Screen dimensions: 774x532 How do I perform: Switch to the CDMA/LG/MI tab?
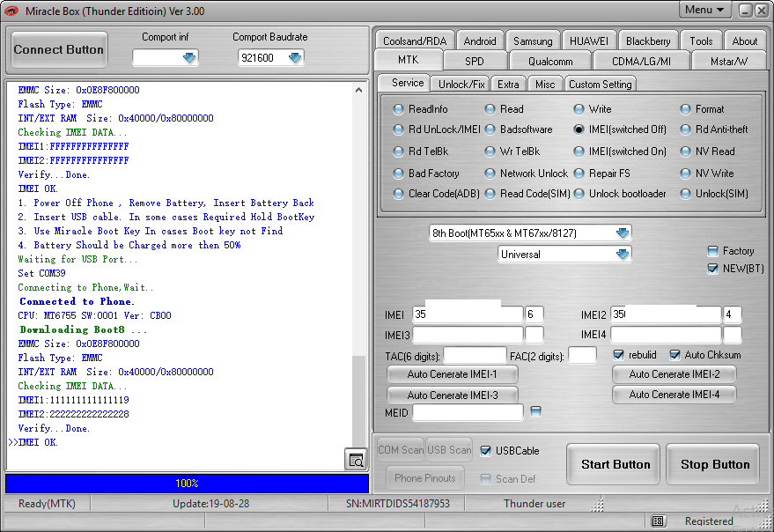641,62
